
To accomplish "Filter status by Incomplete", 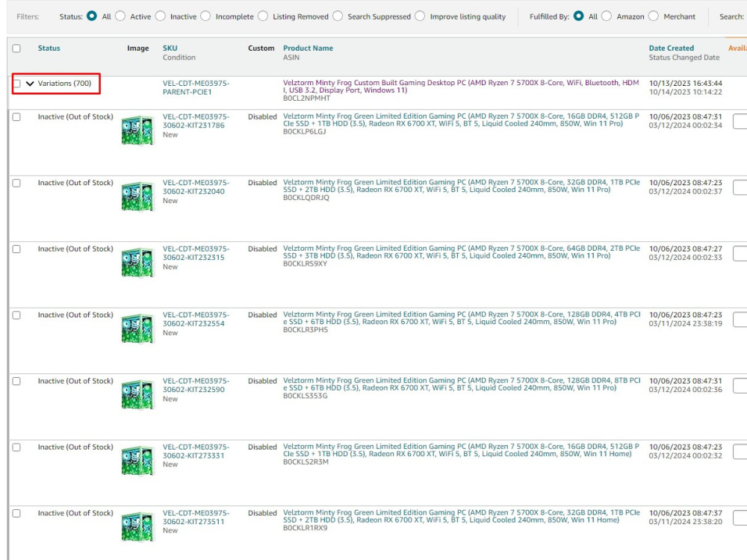I will click(x=205, y=16).
